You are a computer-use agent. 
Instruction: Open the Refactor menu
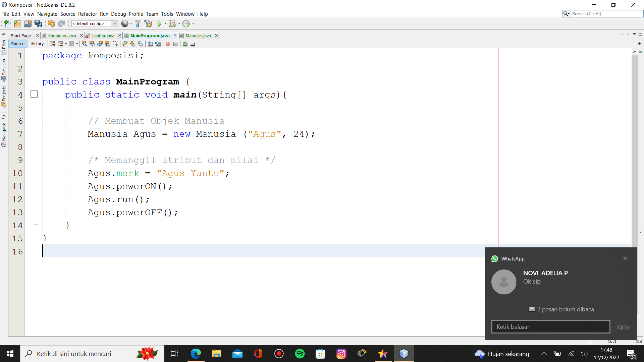coord(88,14)
